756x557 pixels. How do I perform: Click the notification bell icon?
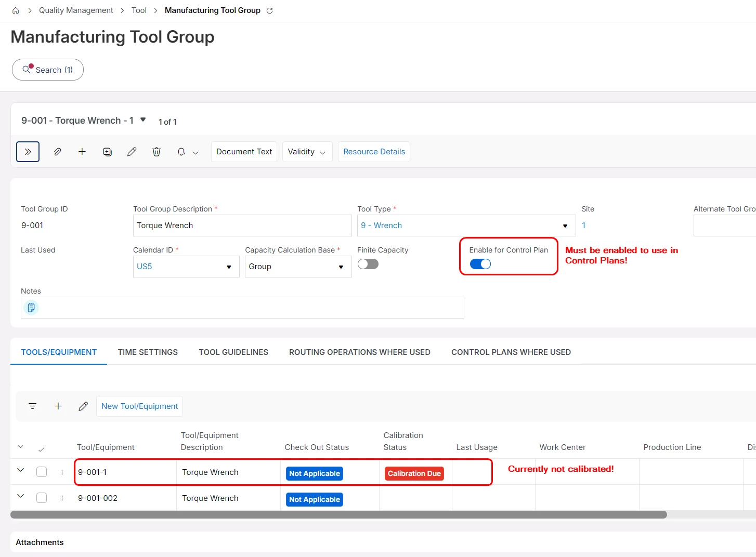(181, 152)
